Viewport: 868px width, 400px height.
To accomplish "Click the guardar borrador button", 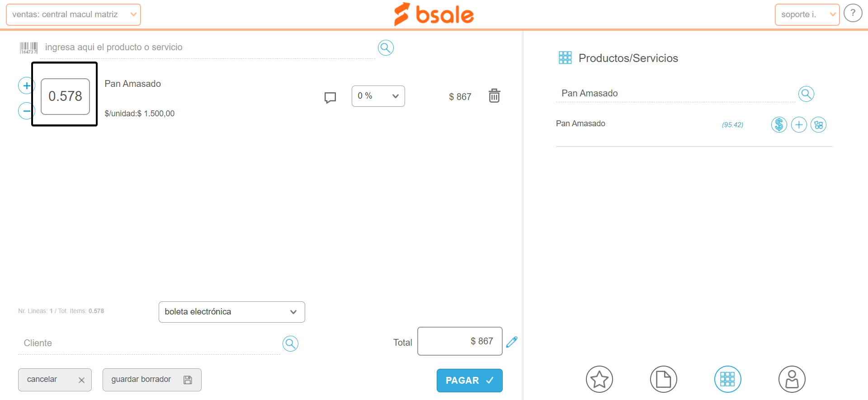I will pos(152,380).
